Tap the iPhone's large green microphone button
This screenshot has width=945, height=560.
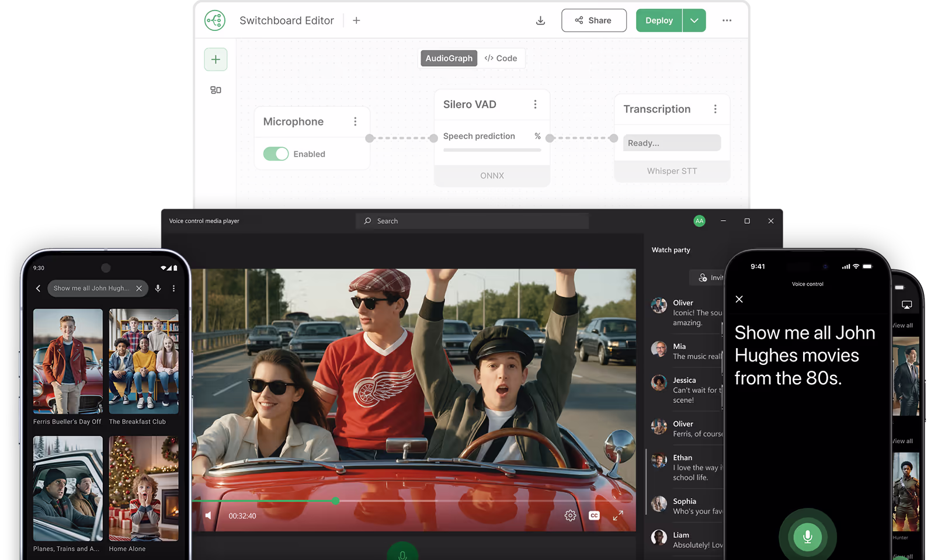[808, 537]
